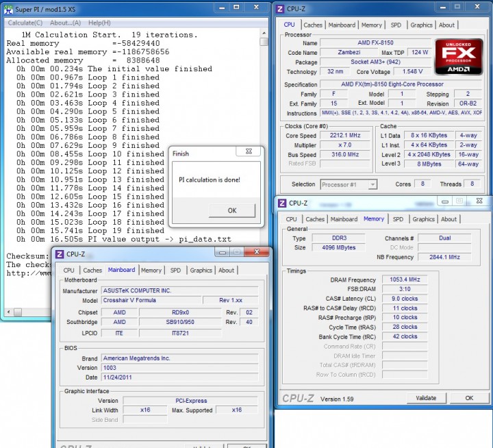Click the Southbridge SB910/950 value

[180, 322]
